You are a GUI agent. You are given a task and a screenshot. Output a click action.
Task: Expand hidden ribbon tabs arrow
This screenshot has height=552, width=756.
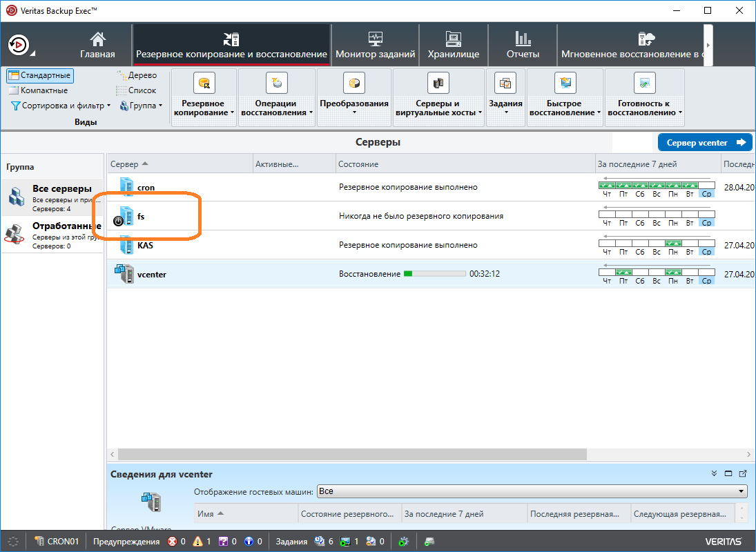click(708, 46)
